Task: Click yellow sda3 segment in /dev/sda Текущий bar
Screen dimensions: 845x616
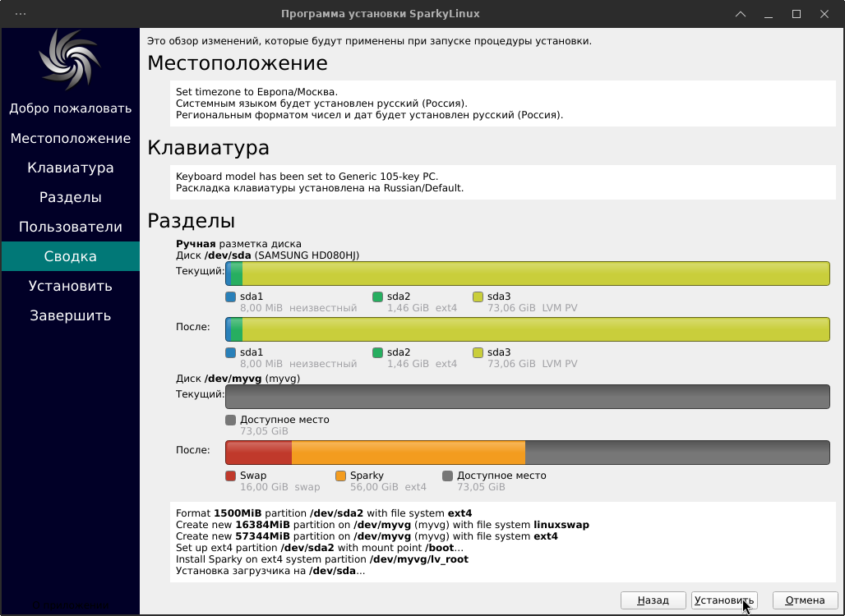Action: (536, 274)
